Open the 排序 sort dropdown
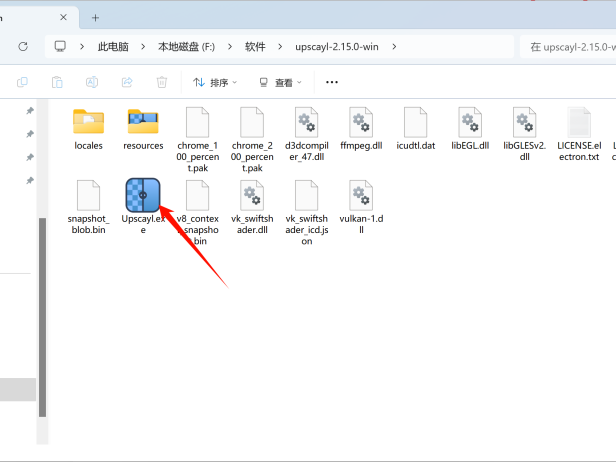Image resolution: width=616 pixels, height=462 pixels. tap(215, 83)
